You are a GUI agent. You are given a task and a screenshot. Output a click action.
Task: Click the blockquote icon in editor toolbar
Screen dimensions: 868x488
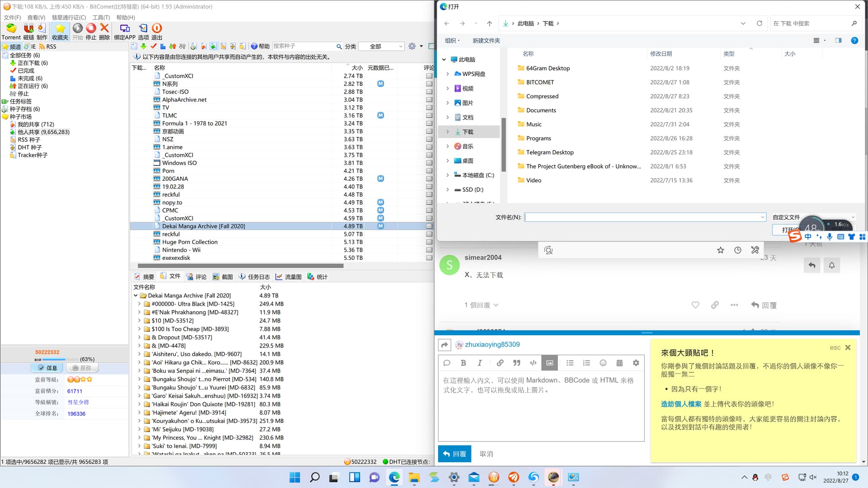point(516,363)
